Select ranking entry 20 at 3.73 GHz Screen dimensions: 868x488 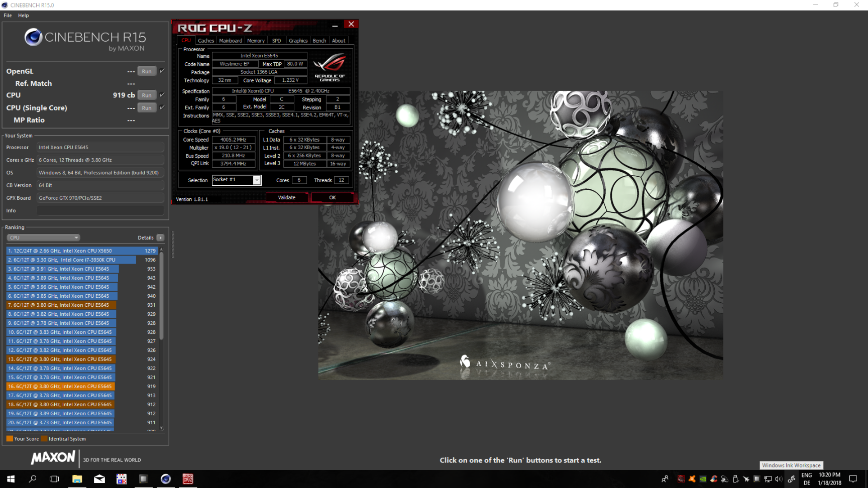coord(82,422)
